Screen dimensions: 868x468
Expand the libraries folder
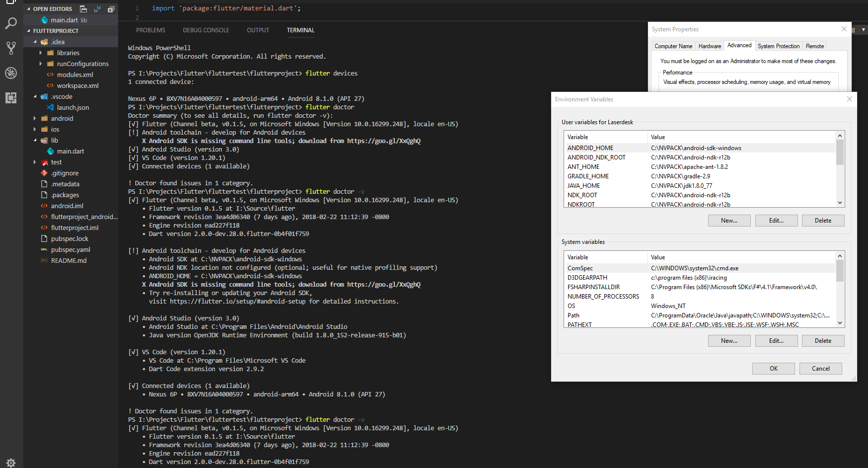[41, 53]
